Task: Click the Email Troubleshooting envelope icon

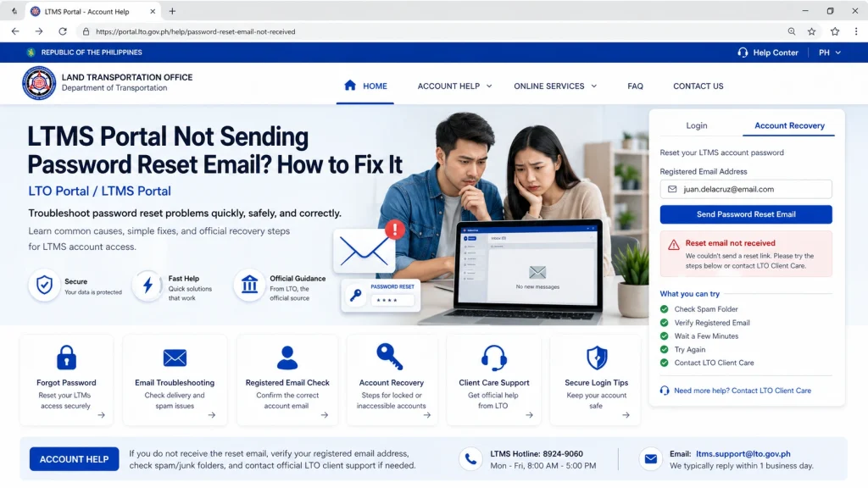Action: click(175, 358)
